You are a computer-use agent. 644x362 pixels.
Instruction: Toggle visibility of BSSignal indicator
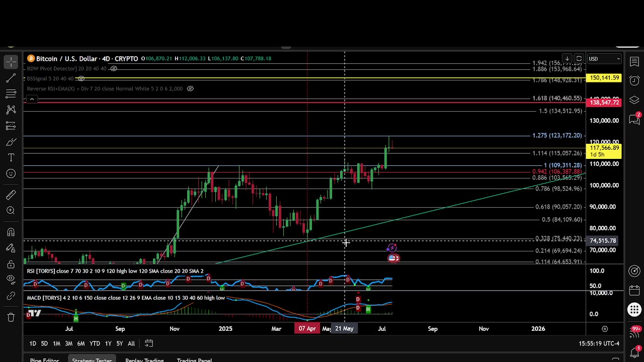[x=81, y=78]
